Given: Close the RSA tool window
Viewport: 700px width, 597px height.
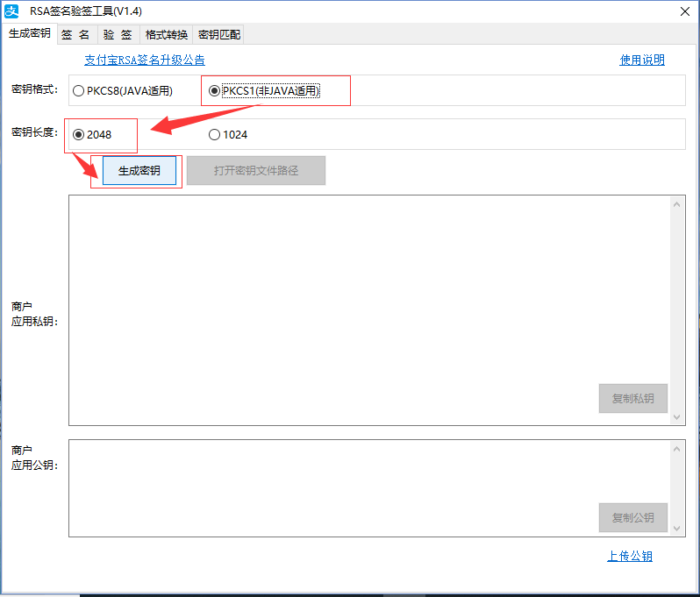Looking at the screenshot, I should coord(684,11).
